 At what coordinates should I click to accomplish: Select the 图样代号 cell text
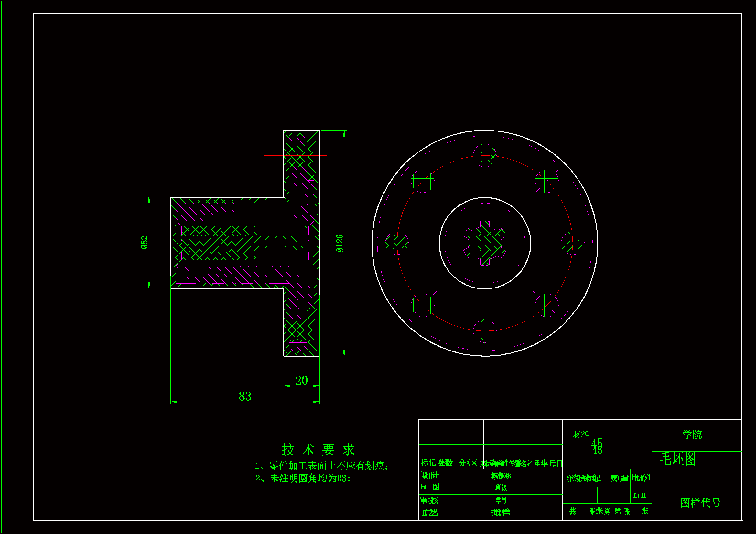[700, 503]
